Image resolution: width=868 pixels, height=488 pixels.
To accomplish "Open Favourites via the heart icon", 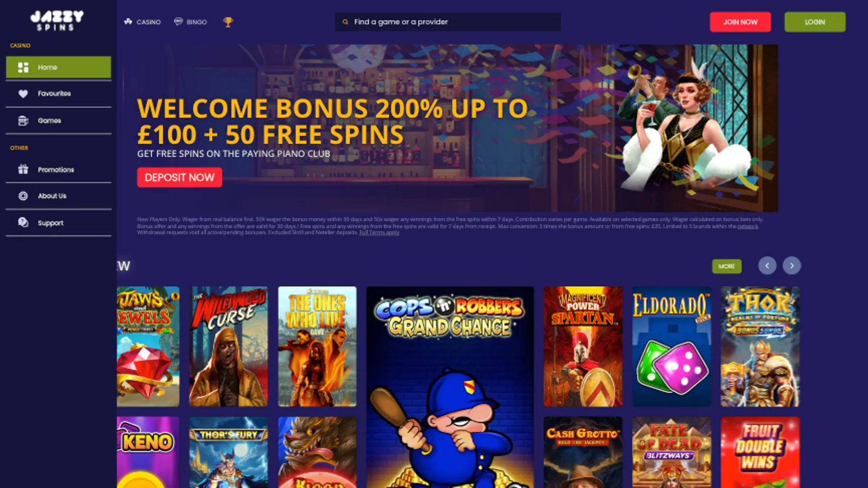I will (23, 93).
